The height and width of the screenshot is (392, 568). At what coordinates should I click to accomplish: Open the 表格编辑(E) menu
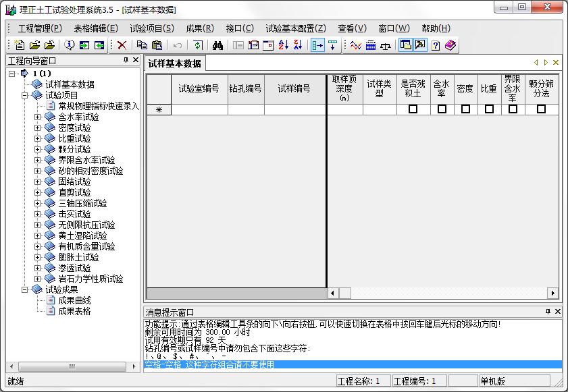pyautogui.click(x=96, y=28)
